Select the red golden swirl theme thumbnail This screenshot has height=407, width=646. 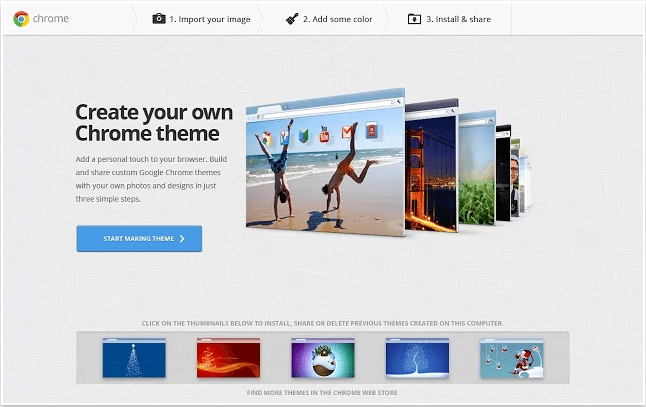229,358
